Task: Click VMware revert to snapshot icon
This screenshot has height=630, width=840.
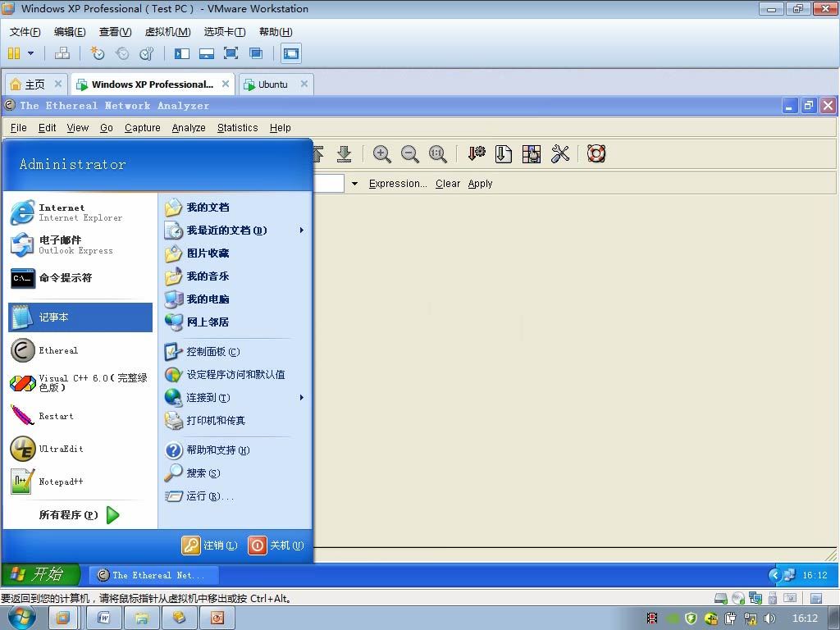Action: [122, 53]
